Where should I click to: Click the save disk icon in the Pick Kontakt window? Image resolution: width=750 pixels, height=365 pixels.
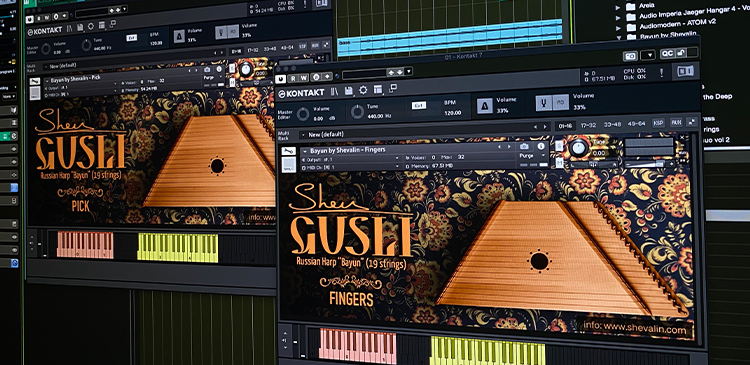[x=80, y=28]
